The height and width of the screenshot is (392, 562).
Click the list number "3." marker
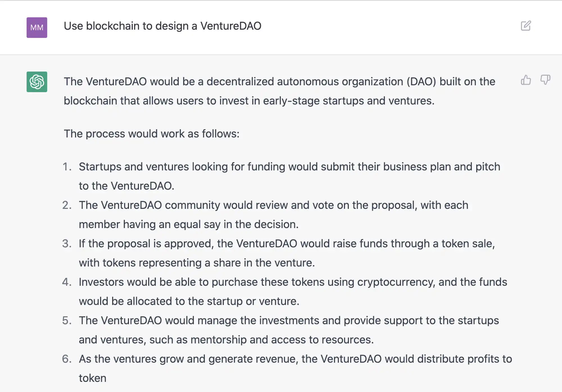pos(67,244)
